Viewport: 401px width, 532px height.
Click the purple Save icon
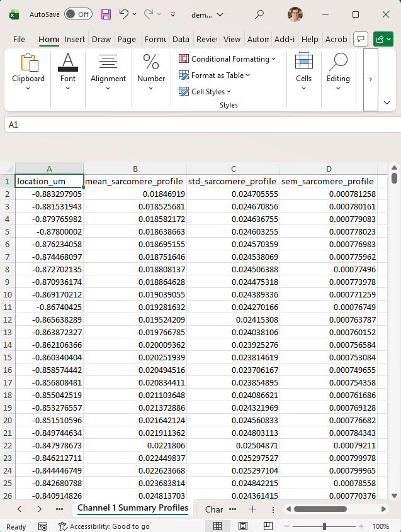click(x=106, y=14)
